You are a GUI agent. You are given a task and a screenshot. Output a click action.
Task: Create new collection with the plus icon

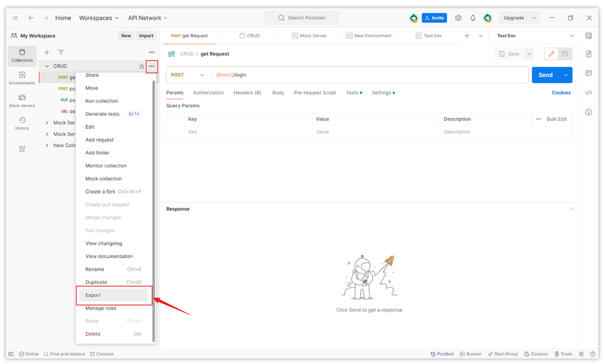point(47,52)
